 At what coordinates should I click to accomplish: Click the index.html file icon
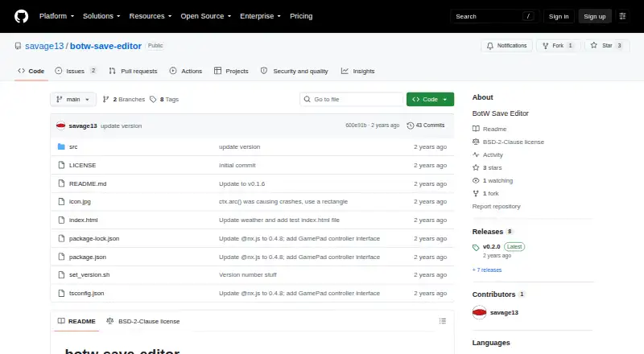coord(61,220)
